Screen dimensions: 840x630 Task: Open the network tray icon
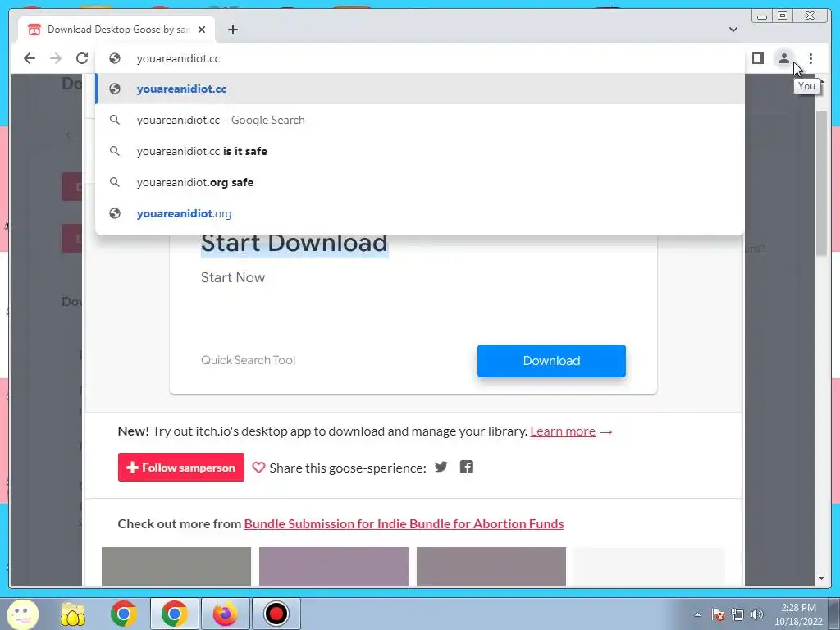tap(737, 615)
